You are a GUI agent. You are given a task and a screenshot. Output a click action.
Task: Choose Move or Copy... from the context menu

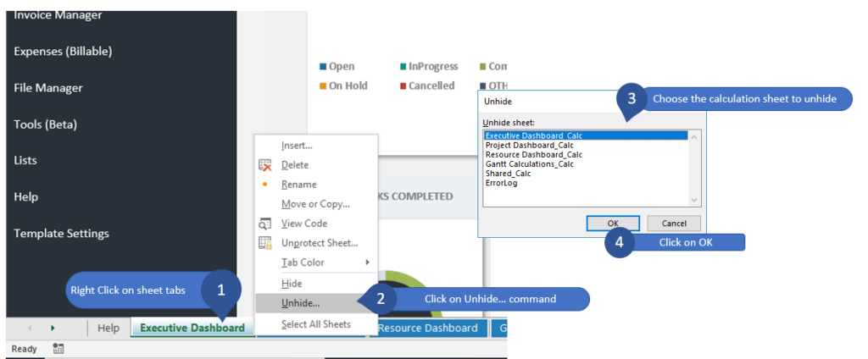click(x=316, y=203)
